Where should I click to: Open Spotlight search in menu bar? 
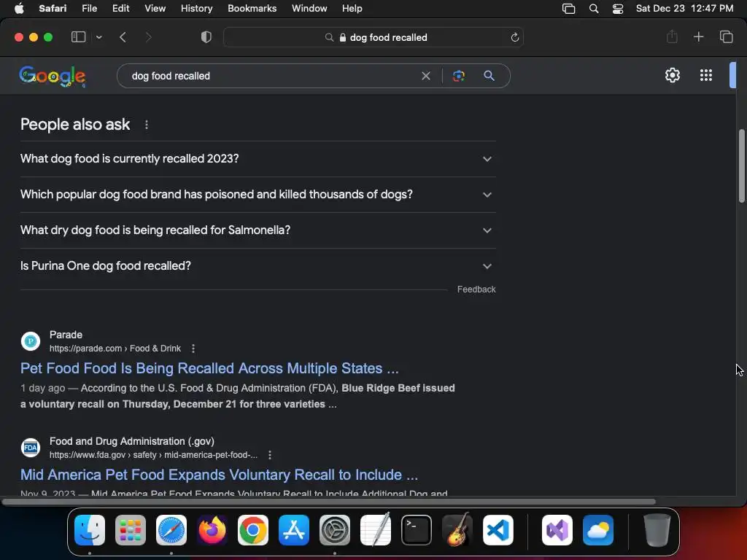pos(594,9)
